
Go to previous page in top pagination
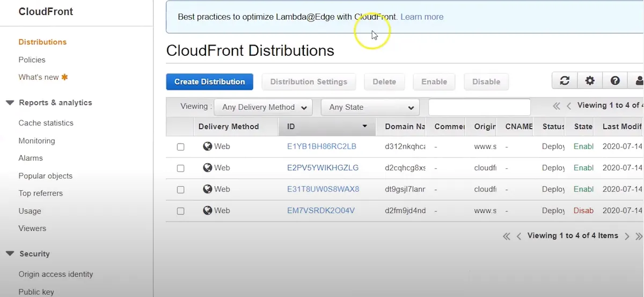[x=569, y=106]
